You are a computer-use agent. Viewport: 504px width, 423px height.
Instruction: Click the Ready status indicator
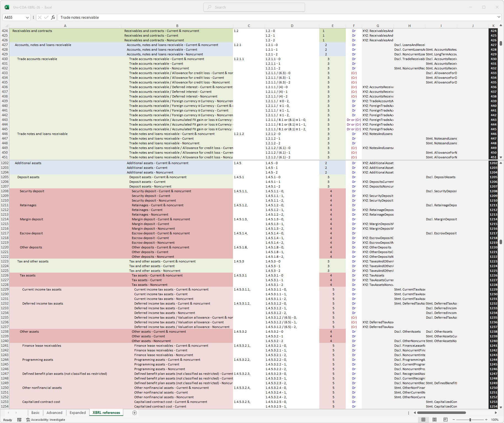(7, 420)
